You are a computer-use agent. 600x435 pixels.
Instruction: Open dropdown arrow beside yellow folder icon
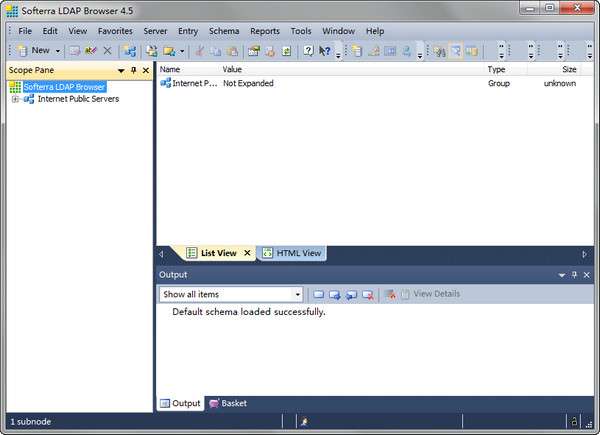182,51
